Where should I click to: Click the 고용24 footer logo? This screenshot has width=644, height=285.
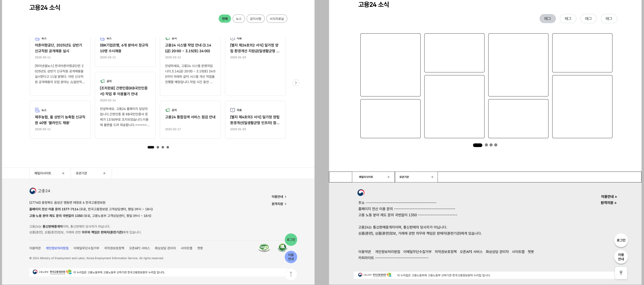40,191
